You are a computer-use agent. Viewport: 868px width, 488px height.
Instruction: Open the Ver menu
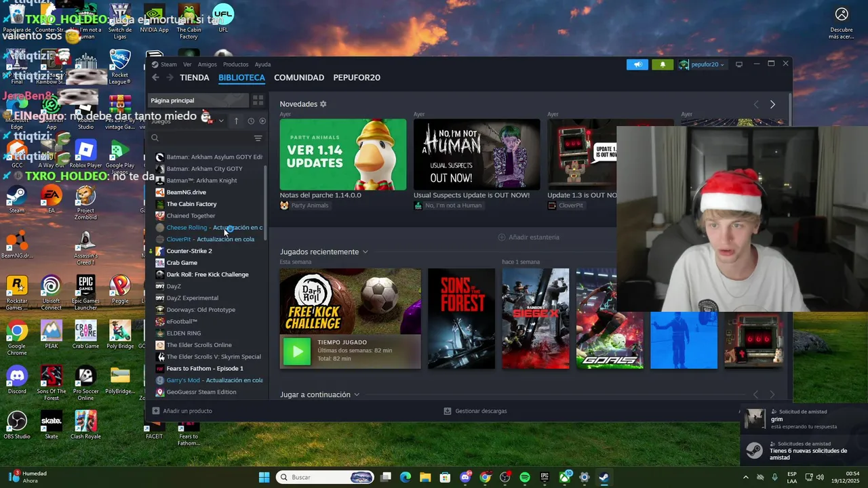pyautogui.click(x=187, y=64)
